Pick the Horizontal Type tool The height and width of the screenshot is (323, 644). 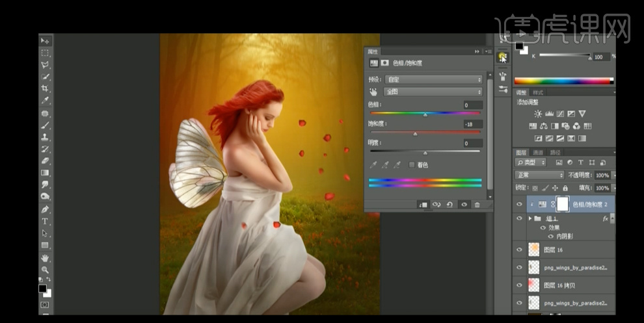[x=45, y=221]
